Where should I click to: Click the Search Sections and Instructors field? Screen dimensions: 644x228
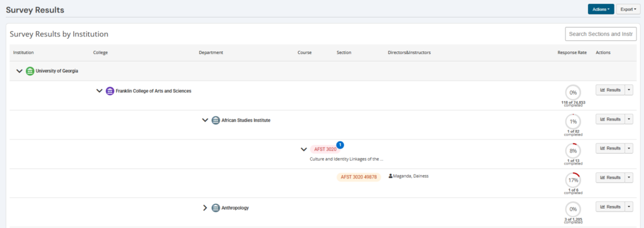point(601,34)
